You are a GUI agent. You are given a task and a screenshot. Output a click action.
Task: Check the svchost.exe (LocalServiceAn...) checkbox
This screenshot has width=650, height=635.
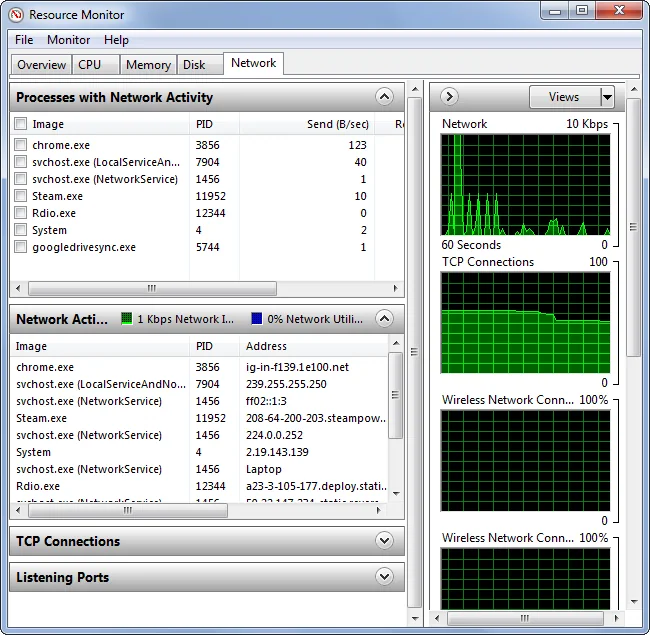20,162
